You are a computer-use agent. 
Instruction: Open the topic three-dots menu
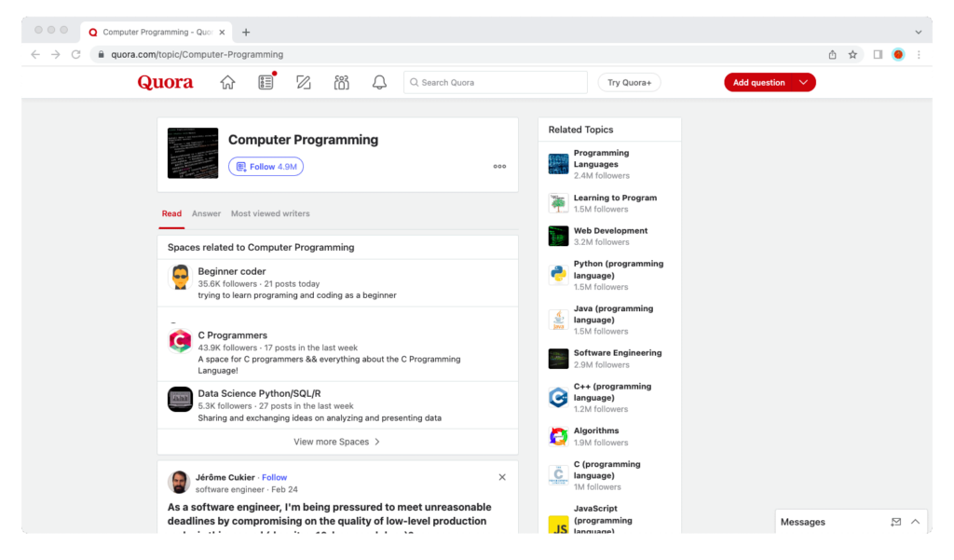(499, 166)
